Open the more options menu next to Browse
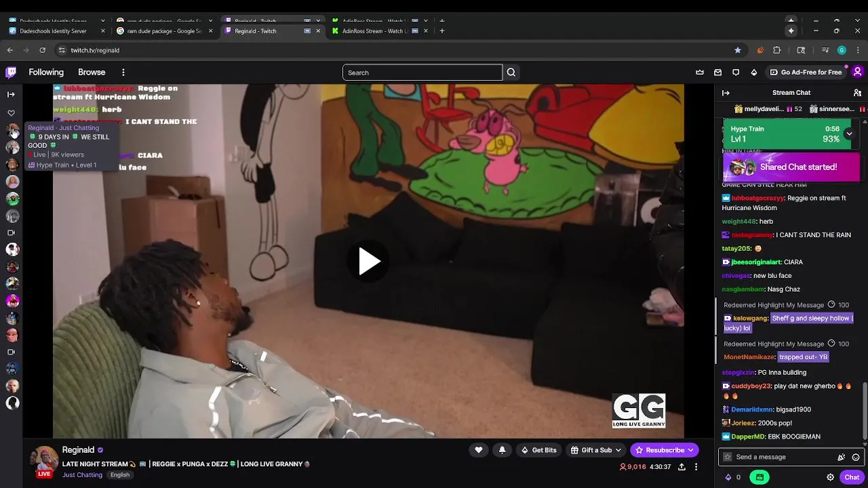The width and height of the screenshot is (868, 488). (x=123, y=73)
